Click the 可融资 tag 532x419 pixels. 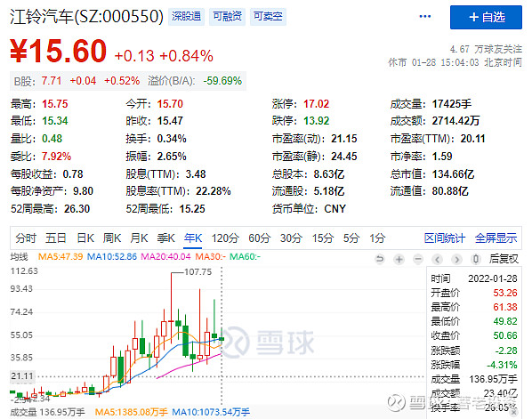pos(227,16)
